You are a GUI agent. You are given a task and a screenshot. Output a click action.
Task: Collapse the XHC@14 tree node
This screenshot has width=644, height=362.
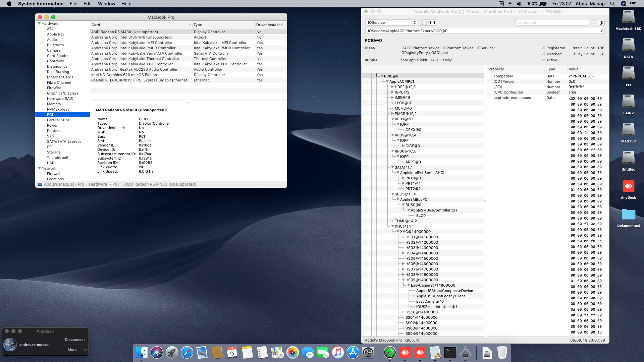[x=392, y=226]
